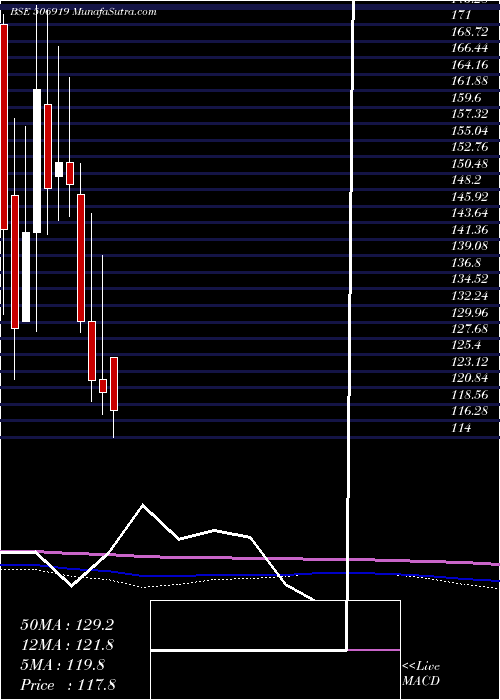Click the small white candlestick near 150
This screenshot has height=700, width=500.
(x=59, y=169)
